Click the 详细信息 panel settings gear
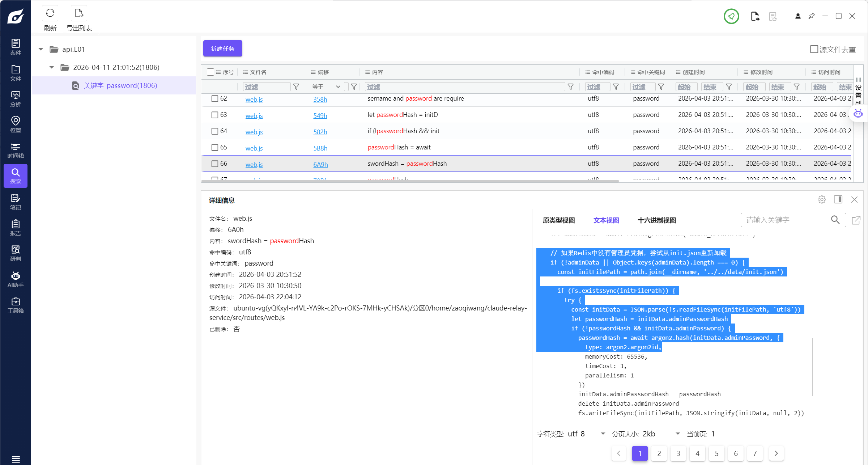Image resolution: width=868 pixels, height=465 pixels. (822, 199)
